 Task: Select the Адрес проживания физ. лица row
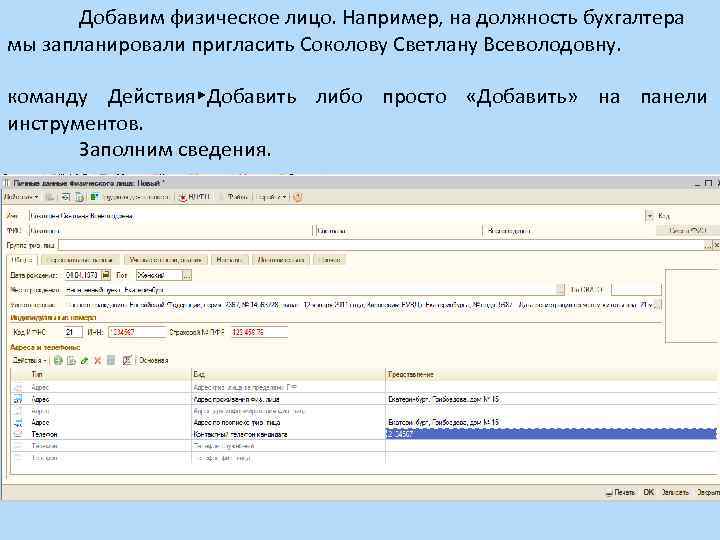[x=364, y=399]
